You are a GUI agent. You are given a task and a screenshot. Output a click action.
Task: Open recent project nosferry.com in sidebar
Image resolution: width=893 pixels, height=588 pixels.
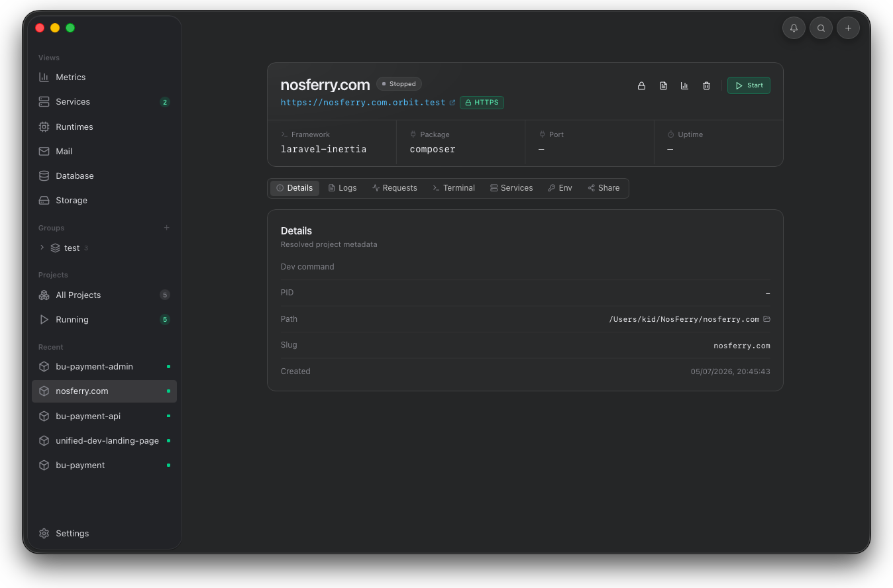(x=105, y=391)
